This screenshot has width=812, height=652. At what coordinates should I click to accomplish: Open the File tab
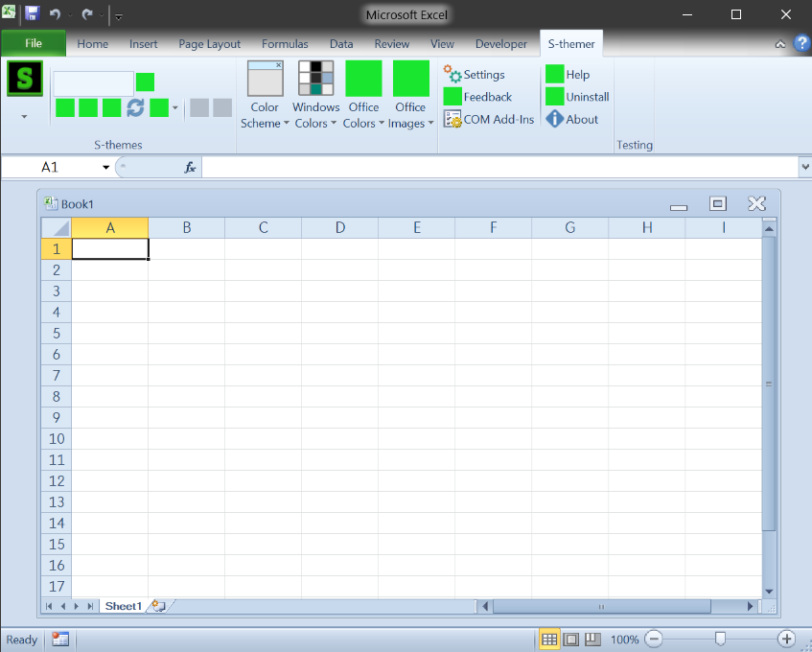[x=34, y=43]
